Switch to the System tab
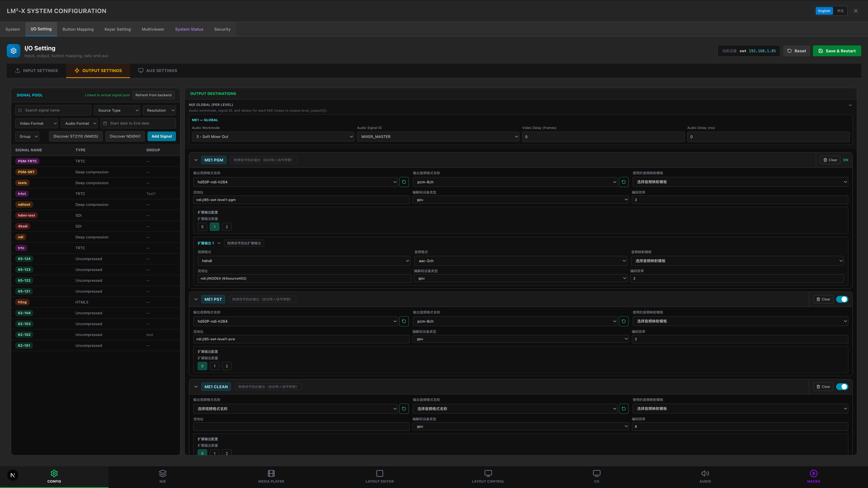This screenshot has height=488, width=868. coord(13,29)
